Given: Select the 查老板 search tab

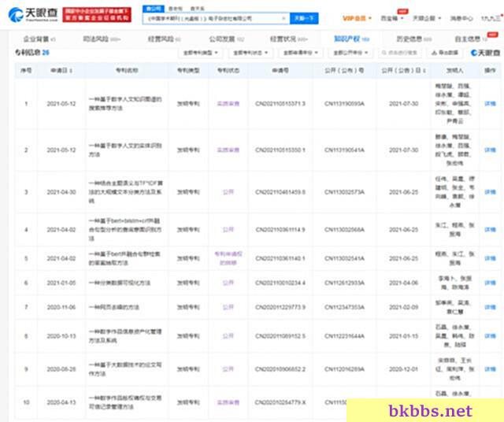Looking at the screenshot, I should pyautogui.click(x=176, y=9).
